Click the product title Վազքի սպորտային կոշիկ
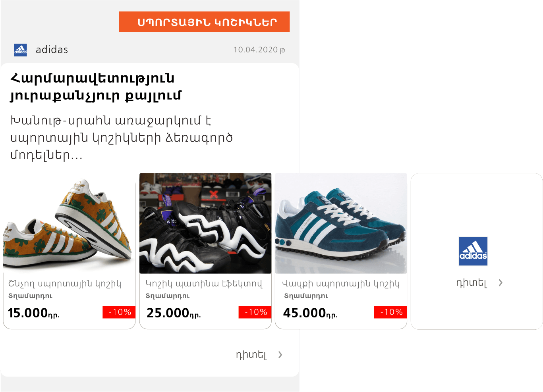Viewport: 543px width, 392px height. point(341,284)
